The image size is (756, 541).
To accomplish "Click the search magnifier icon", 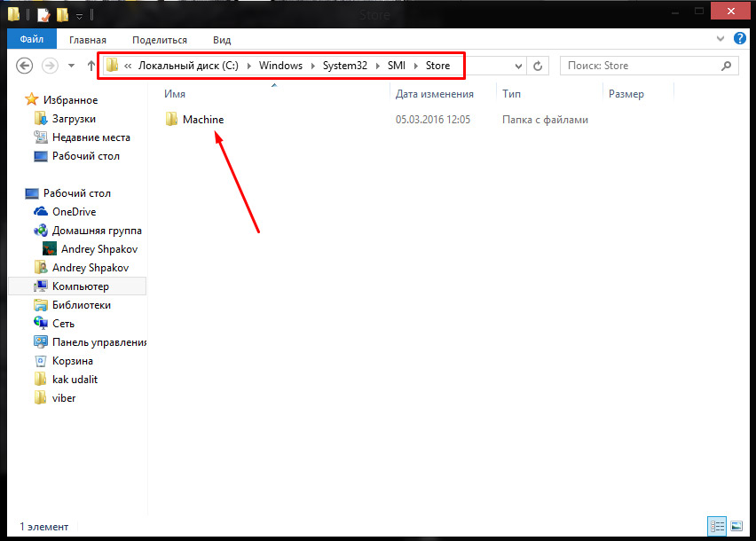I will click(726, 66).
